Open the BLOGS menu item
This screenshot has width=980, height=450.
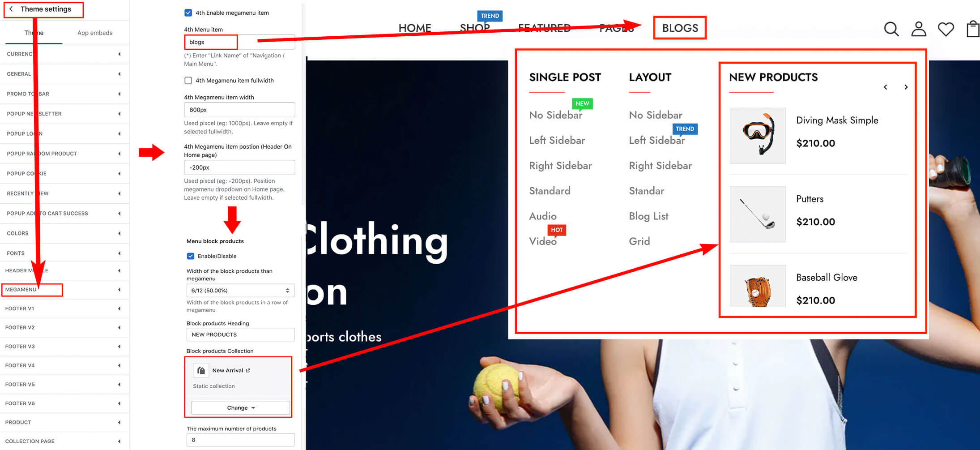(x=680, y=28)
